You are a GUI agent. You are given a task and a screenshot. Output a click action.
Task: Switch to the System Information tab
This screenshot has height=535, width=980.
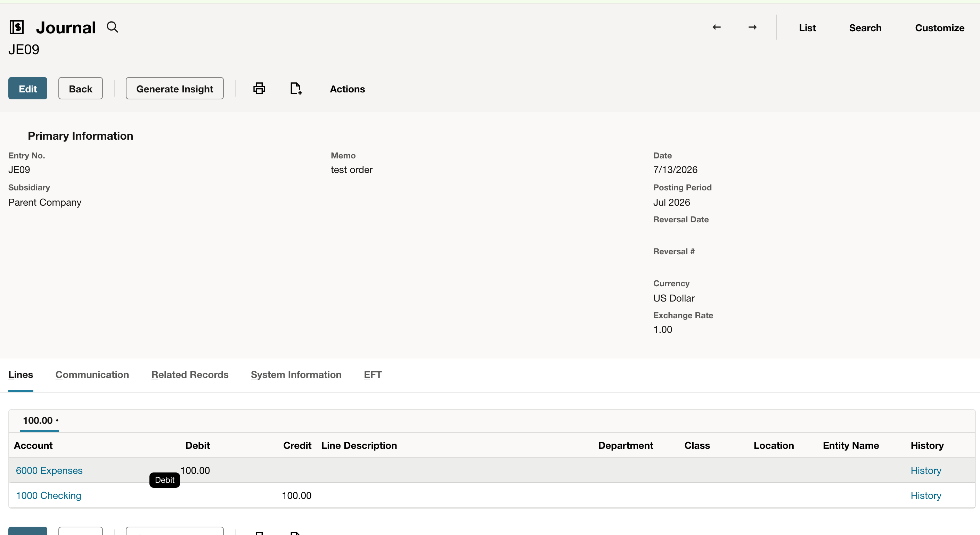point(296,374)
